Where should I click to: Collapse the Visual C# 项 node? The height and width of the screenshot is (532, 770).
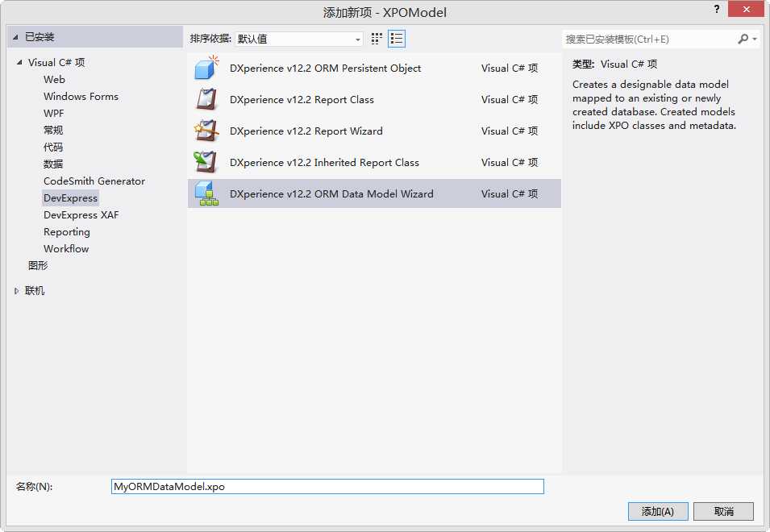click(19, 62)
